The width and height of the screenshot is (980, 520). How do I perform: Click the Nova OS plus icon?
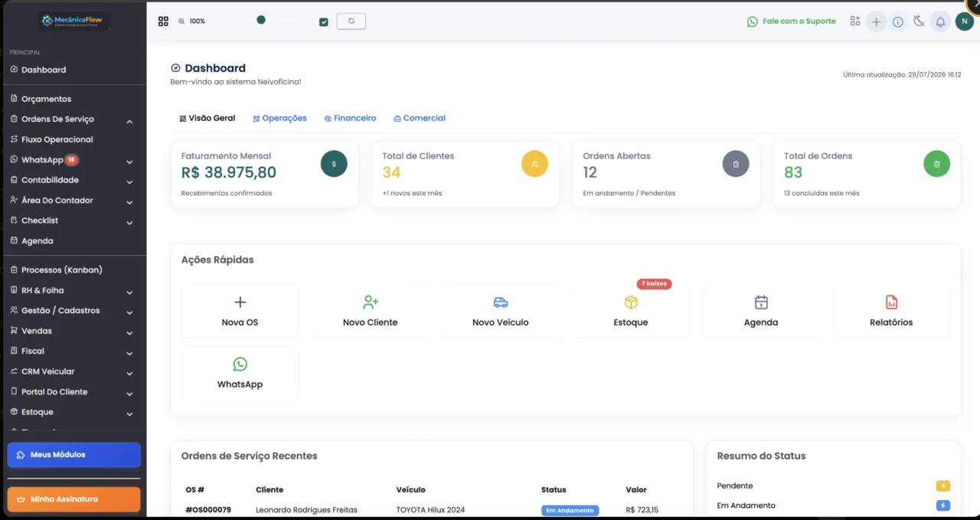point(240,303)
